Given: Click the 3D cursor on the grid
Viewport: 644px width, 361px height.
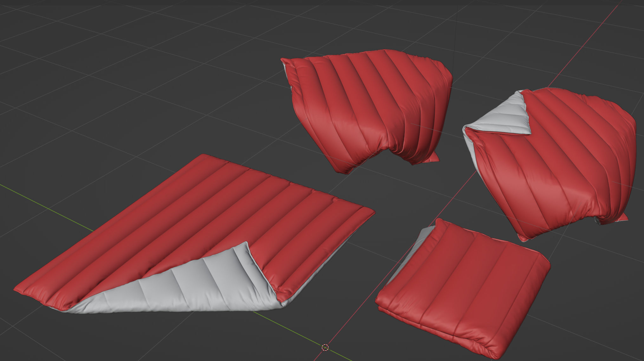Looking at the screenshot, I should tap(325, 347).
